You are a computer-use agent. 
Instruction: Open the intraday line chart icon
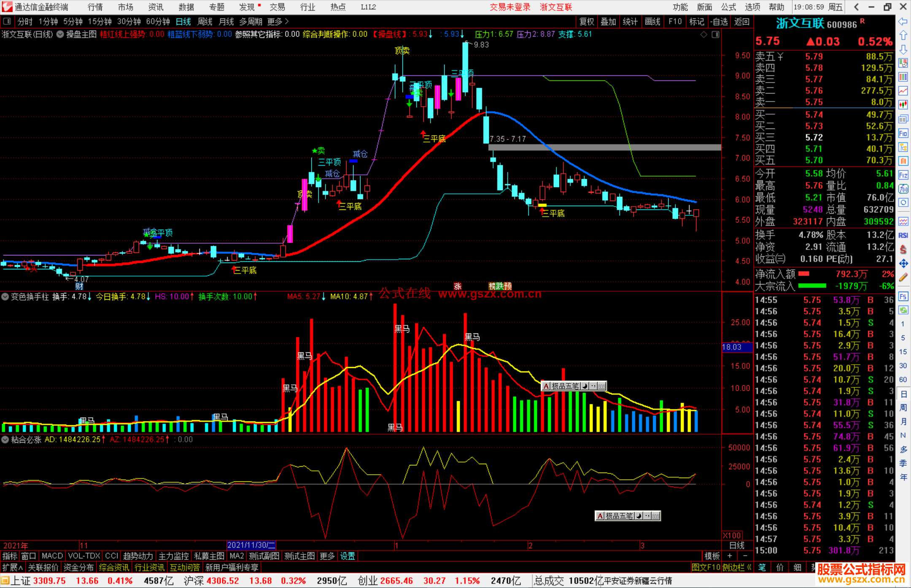pos(903,91)
